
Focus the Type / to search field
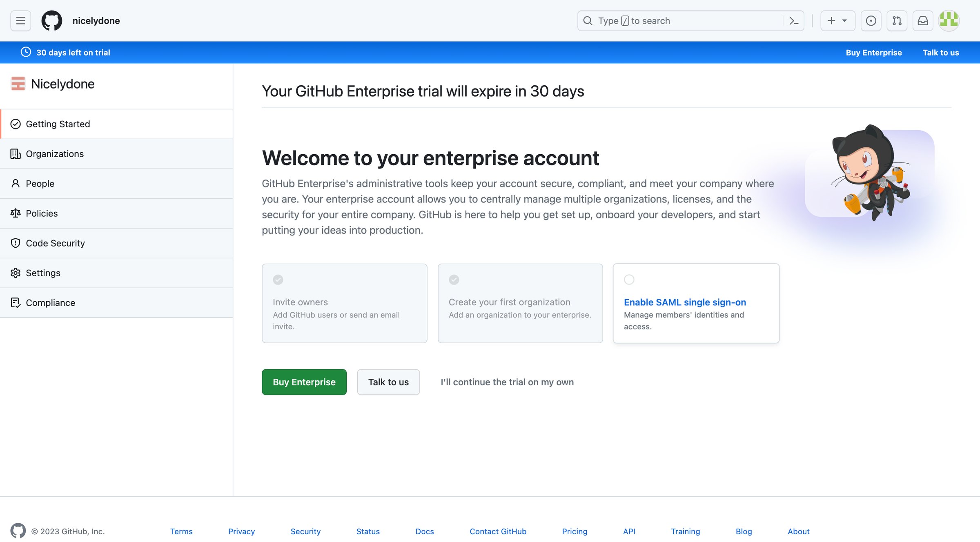pyautogui.click(x=690, y=21)
